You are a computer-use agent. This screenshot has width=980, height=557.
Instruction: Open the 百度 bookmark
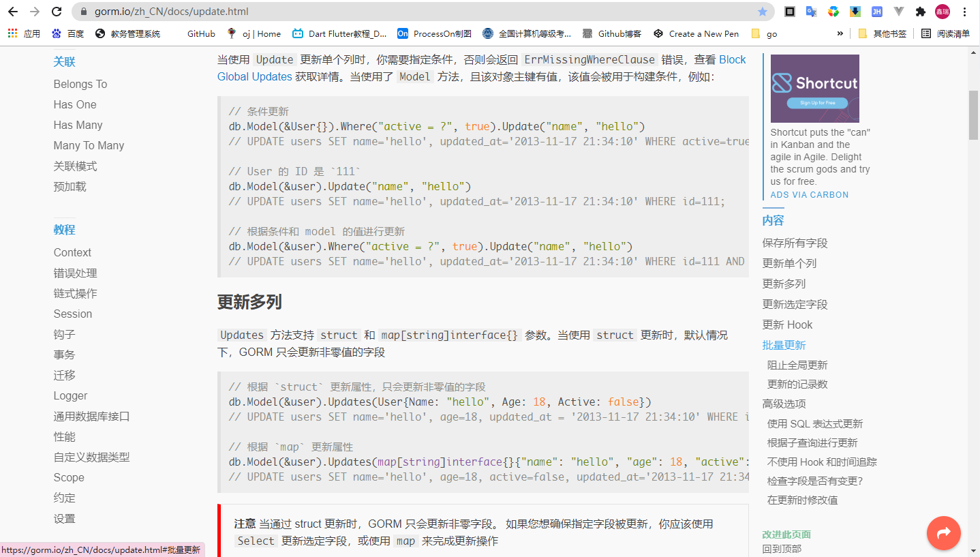[x=67, y=33]
